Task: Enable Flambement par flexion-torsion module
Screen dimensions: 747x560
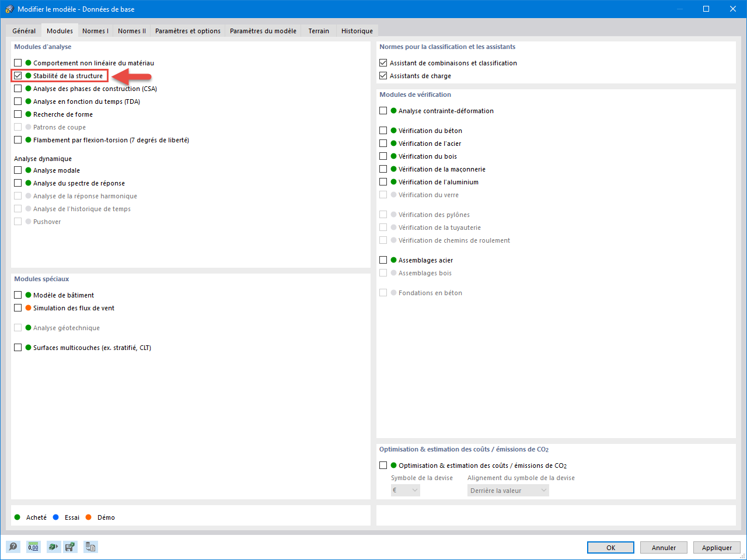Action: click(18, 140)
